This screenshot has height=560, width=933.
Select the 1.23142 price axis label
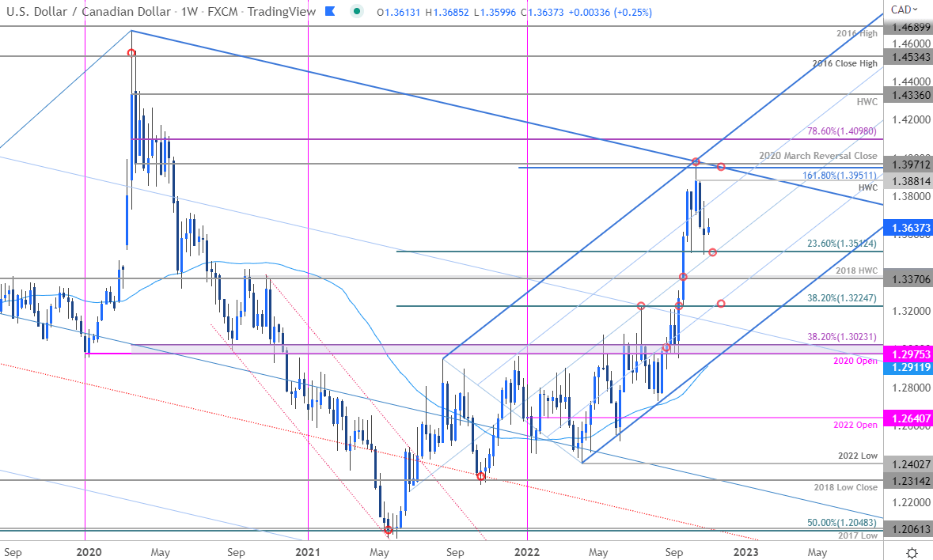pyautogui.click(x=908, y=480)
